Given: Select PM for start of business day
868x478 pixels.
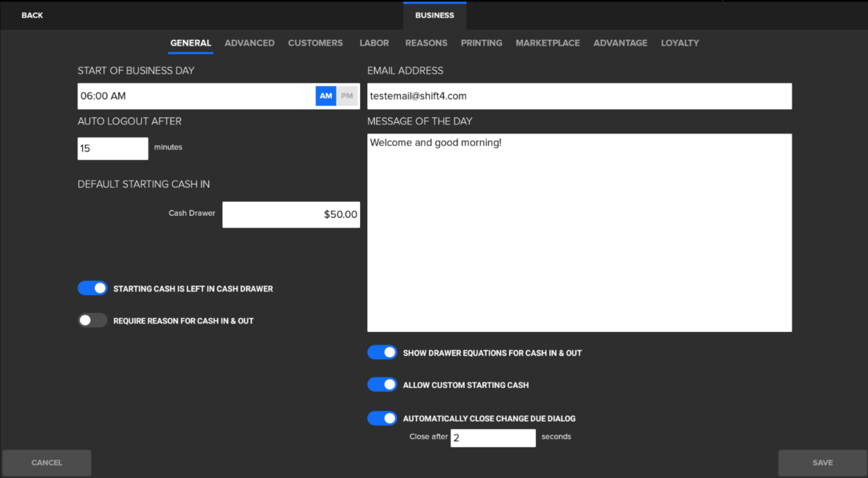Looking at the screenshot, I should click(x=347, y=96).
